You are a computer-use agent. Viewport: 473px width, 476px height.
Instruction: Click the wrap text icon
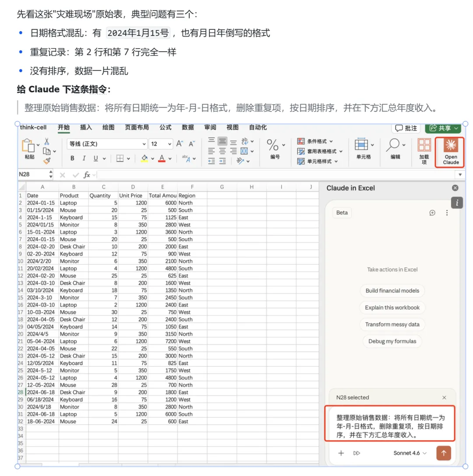pos(245,141)
